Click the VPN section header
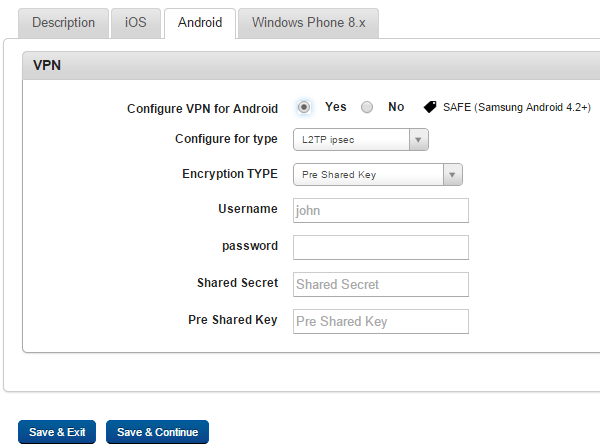600x447 pixels. (x=311, y=65)
